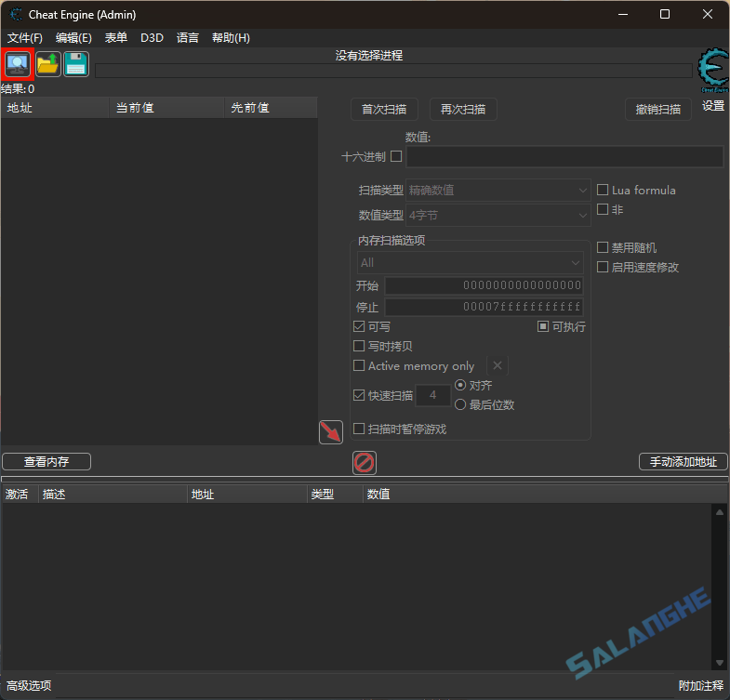Image resolution: width=730 pixels, height=700 pixels.
Task: Click the 类型 column header
Action: click(x=335, y=495)
